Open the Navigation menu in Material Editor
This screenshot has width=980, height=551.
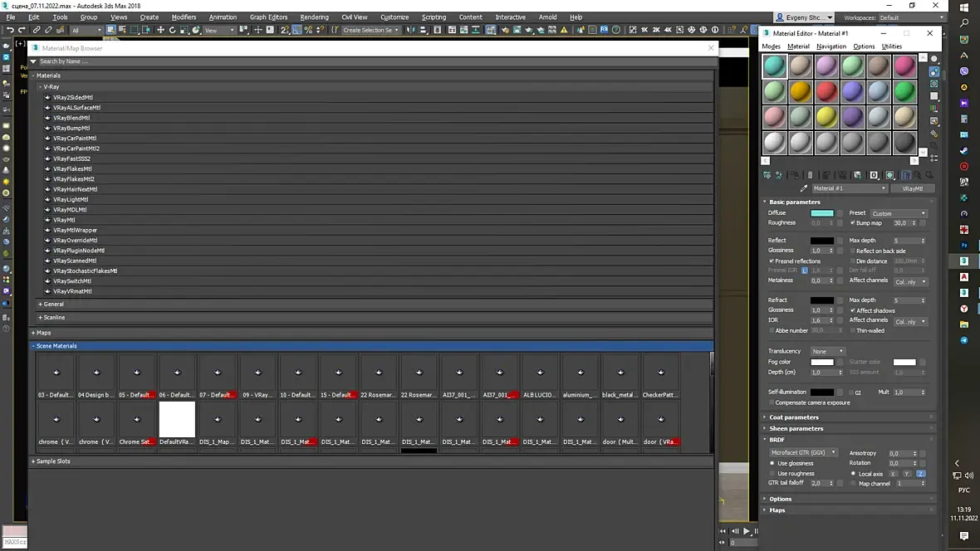pos(831,46)
